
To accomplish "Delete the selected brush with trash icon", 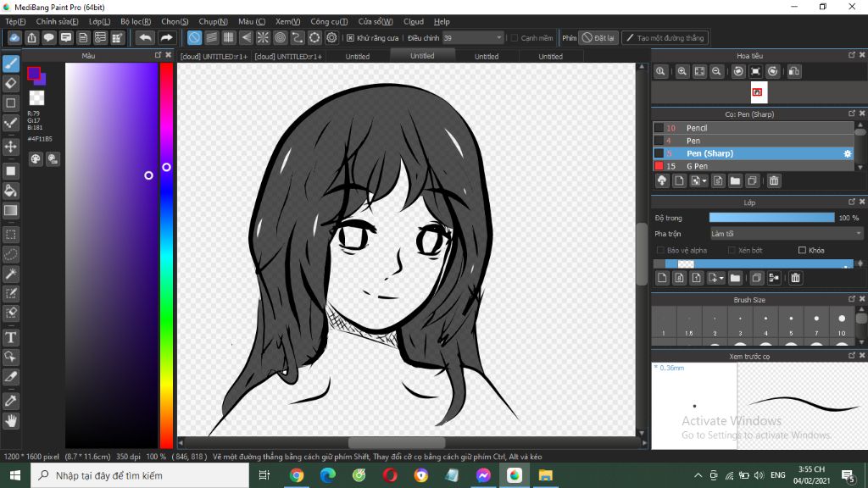I will pos(774,181).
